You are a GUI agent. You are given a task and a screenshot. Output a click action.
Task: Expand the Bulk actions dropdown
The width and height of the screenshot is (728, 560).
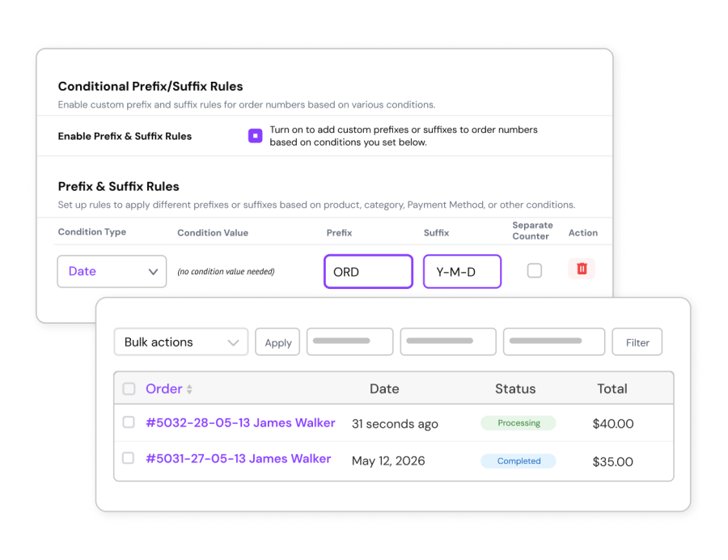pos(181,342)
